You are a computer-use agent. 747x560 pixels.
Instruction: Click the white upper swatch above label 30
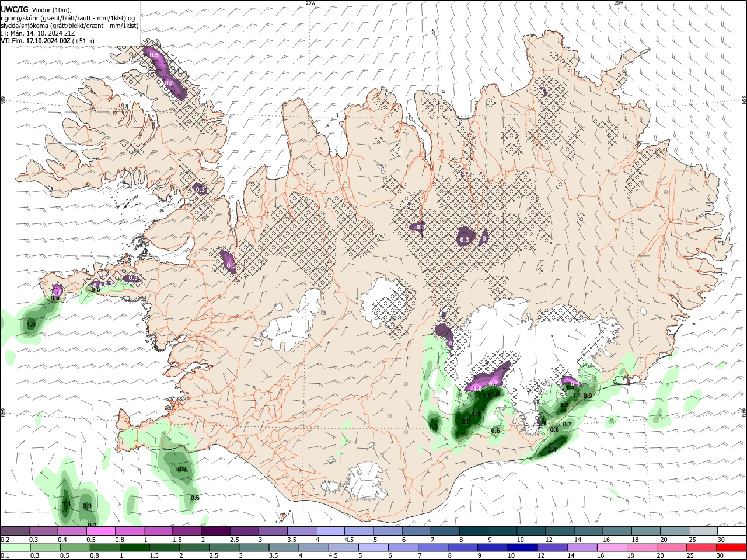point(731,531)
